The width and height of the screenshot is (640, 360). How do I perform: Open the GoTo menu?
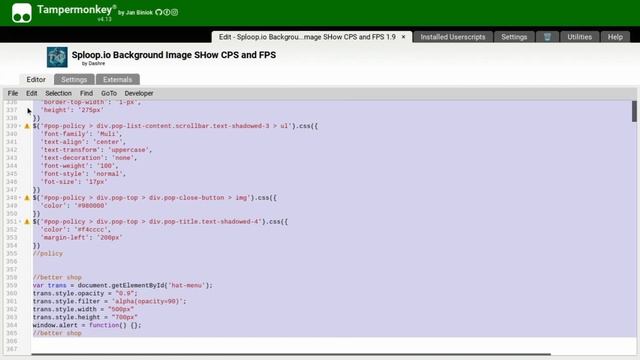coord(109,93)
